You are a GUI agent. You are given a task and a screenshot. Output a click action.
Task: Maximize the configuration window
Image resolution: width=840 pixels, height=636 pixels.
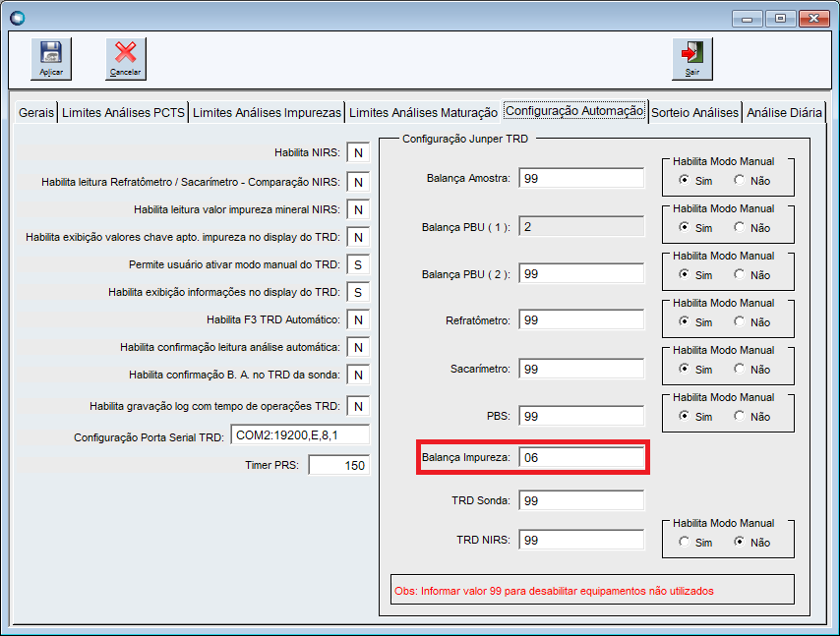(x=780, y=19)
